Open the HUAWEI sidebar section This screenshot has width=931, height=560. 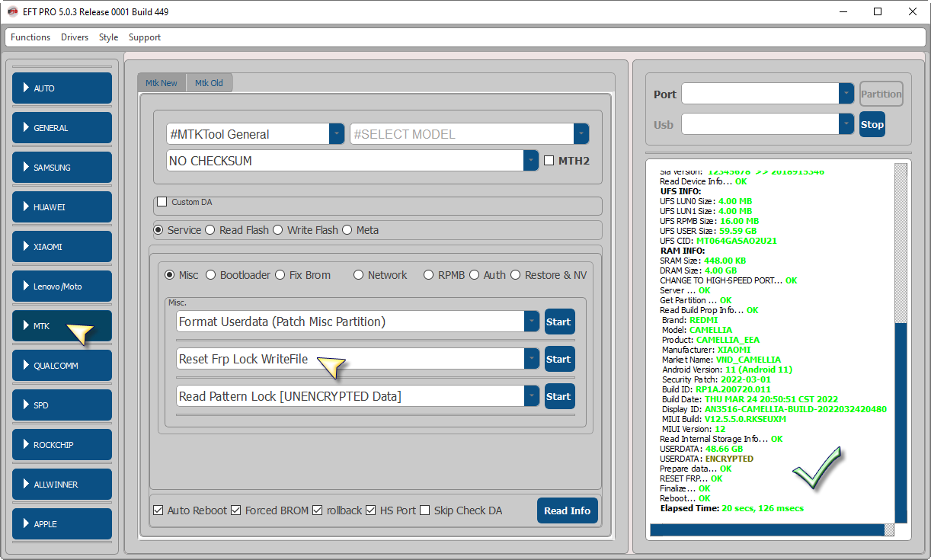[62, 207]
